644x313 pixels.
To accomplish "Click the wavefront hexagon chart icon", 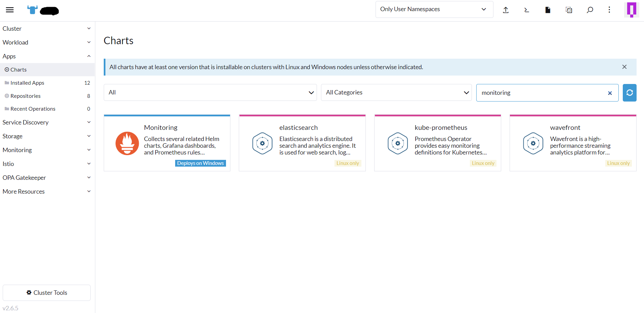I will pos(533,143).
